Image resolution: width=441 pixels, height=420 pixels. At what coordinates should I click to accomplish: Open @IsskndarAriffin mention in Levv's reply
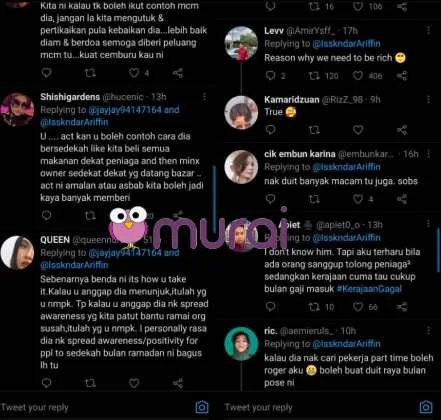coord(346,44)
